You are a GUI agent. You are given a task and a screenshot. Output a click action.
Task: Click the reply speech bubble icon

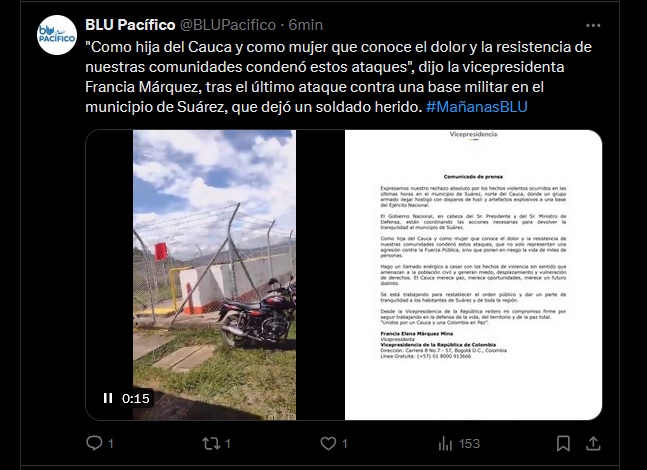[x=94, y=443]
